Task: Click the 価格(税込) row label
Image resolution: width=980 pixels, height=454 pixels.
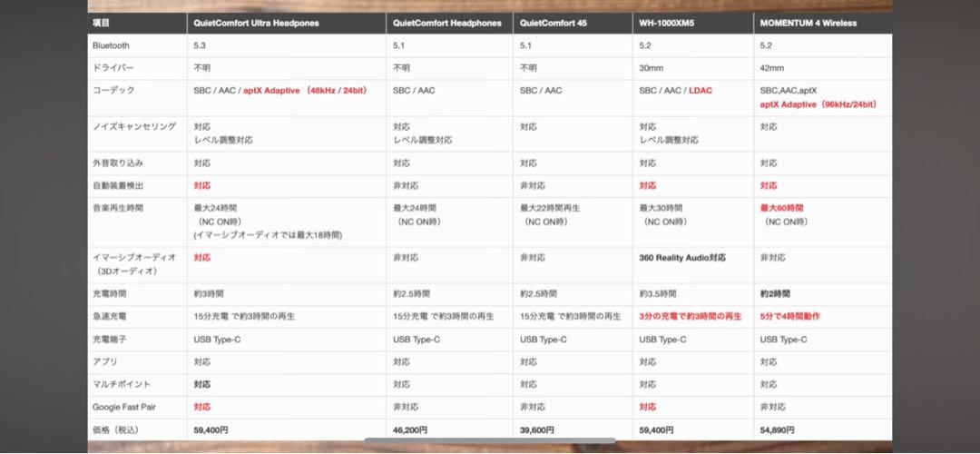Action: [118, 430]
